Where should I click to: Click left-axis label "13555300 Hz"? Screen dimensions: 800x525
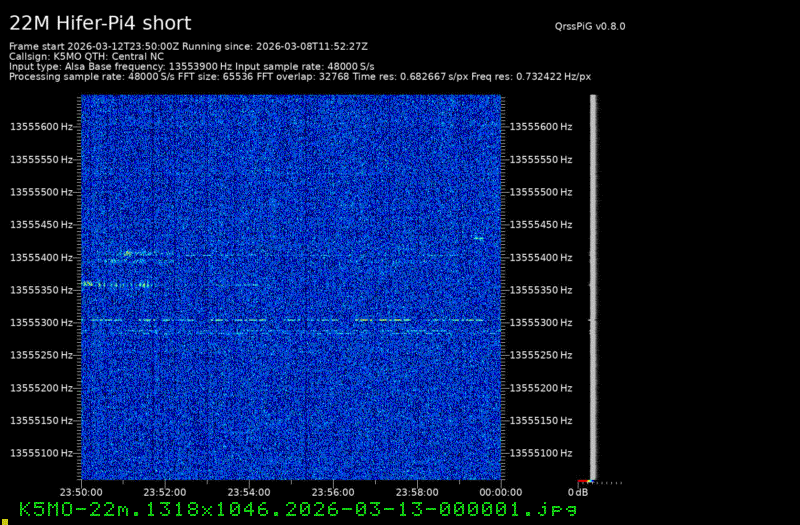click(x=41, y=323)
